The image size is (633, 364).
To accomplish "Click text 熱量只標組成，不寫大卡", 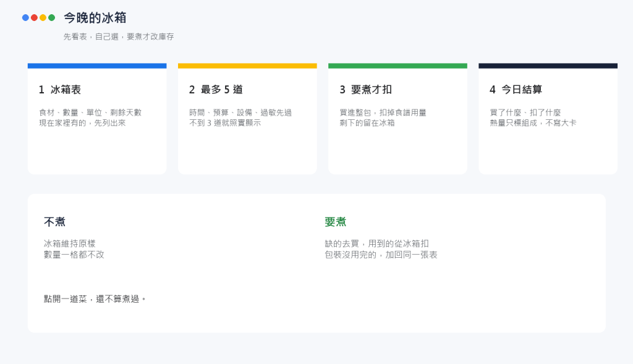I will [x=533, y=123].
